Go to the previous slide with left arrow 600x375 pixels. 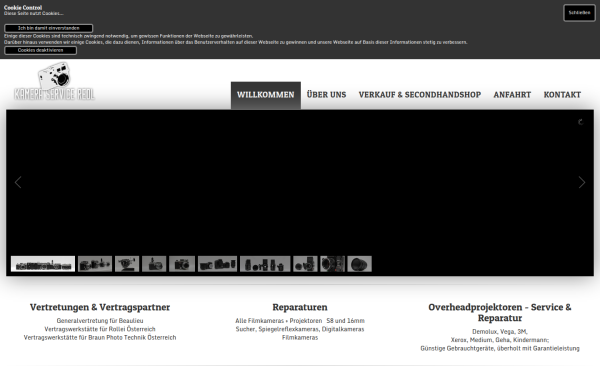(x=18, y=183)
